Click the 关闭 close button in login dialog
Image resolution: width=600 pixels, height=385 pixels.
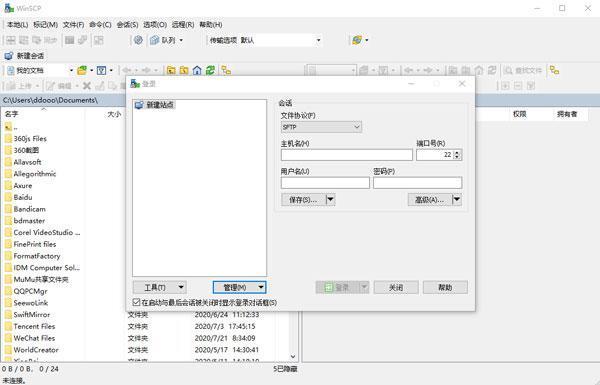tap(396, 287)
